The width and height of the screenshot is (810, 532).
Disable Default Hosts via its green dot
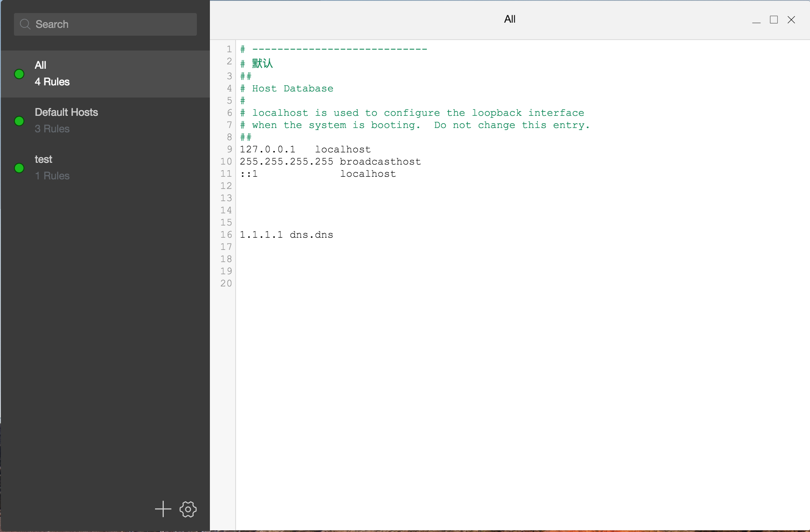(19, 121)
